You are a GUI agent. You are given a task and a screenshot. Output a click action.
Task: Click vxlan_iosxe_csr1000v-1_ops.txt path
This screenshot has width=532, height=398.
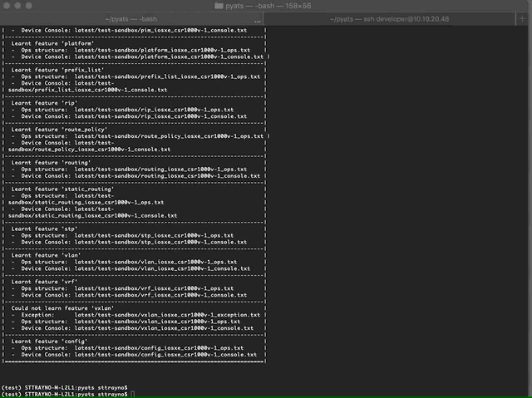coord(157,322)
